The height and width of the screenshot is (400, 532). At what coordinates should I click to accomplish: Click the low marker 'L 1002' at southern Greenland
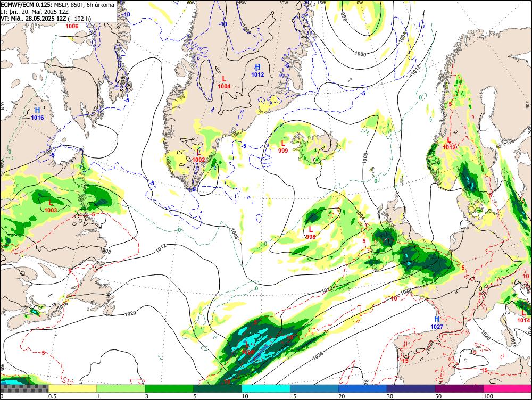click(x=198, y=156)
